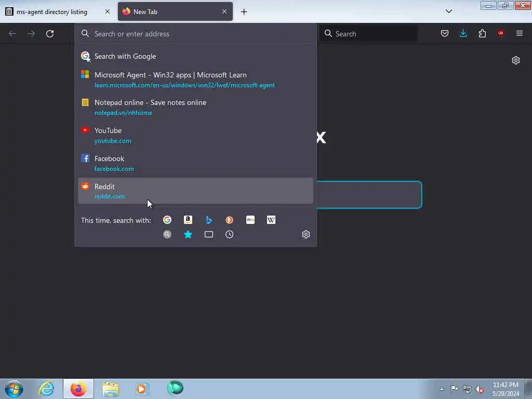Screen dimensions: 532x399
Task: Open Action Center flag tray icon
Action: pos(454,389)
